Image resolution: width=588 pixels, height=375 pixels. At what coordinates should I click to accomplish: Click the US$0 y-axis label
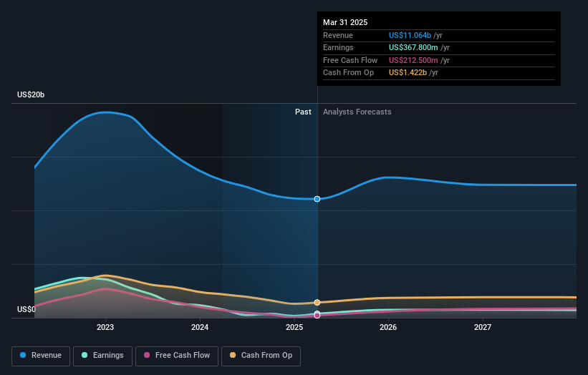tap(26, 309)
